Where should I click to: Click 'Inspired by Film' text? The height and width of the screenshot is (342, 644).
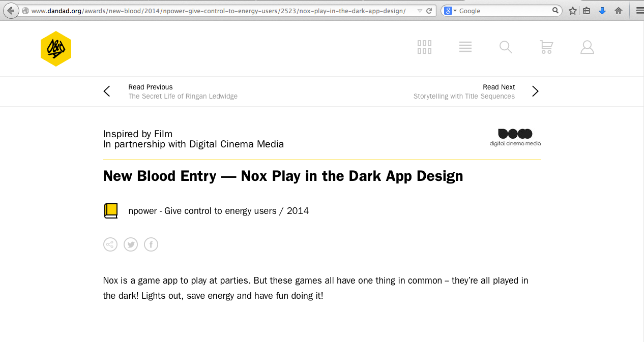click(138, 134)
